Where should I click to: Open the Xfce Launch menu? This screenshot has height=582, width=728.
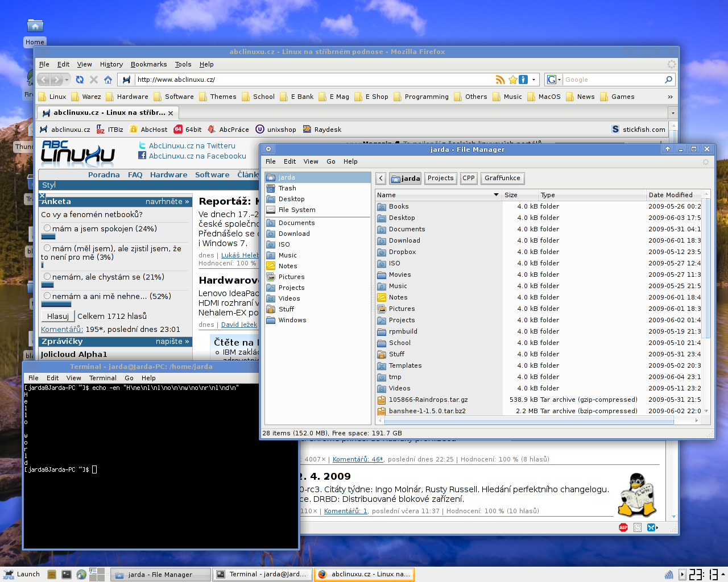[22, 574]
